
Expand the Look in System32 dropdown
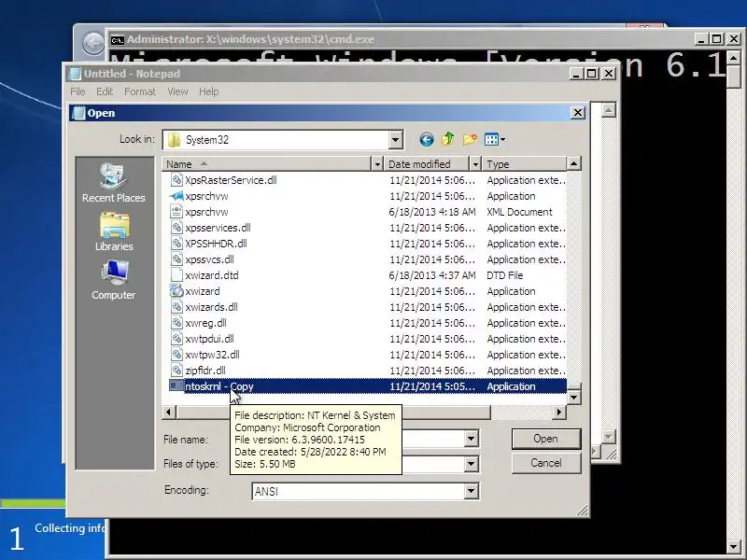click(395, 140)
